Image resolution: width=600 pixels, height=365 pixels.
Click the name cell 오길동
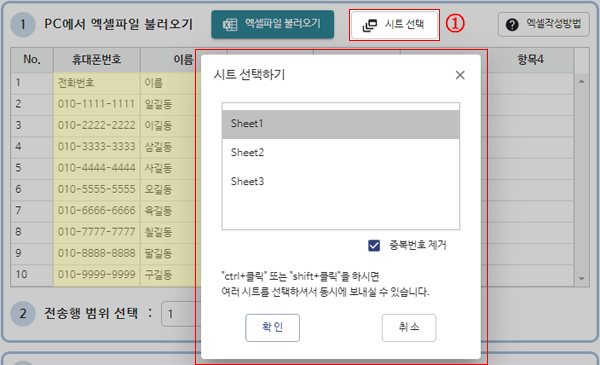tap(171, 189)
